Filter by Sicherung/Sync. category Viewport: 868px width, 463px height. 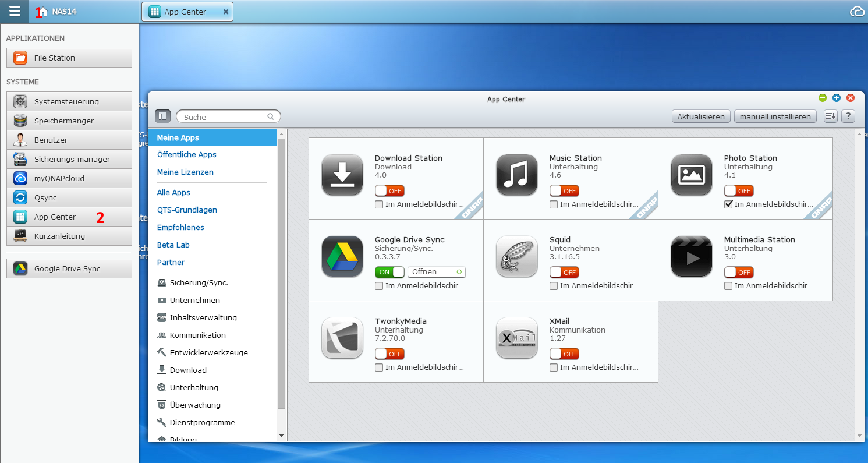tap(193, 283)
